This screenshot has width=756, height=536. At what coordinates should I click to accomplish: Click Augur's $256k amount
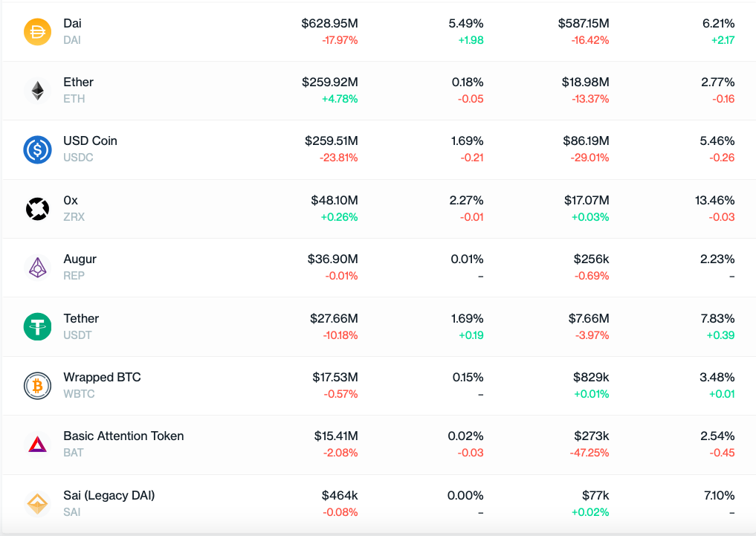(x=591, y=259)
